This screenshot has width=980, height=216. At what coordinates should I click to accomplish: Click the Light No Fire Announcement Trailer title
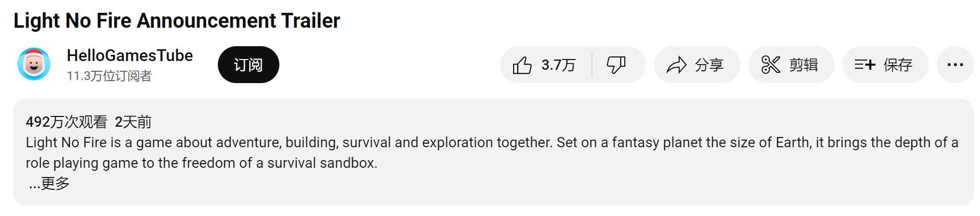[x=177, y=21]
